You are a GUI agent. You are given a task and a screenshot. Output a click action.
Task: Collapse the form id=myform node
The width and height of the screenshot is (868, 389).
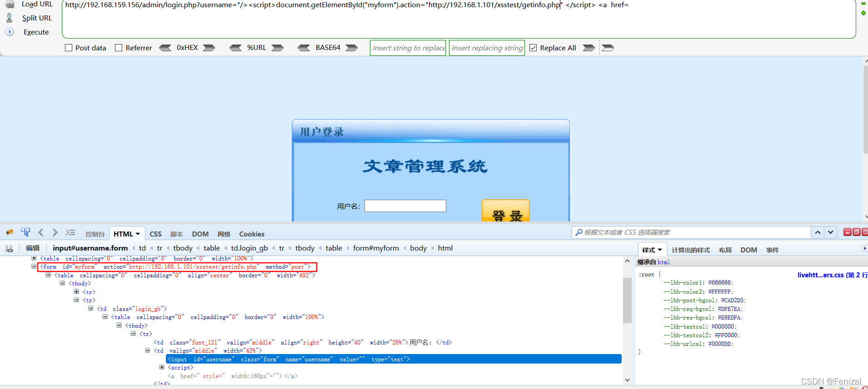point(34,266)
